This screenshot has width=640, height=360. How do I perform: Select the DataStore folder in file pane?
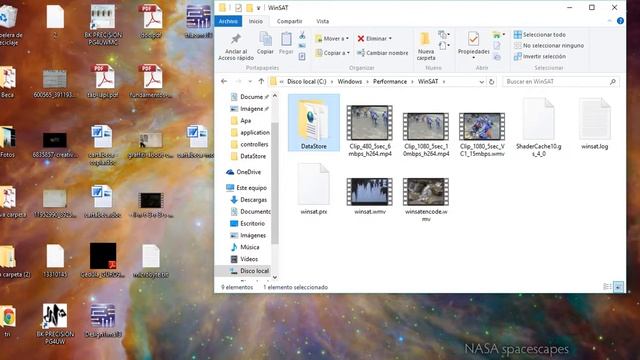313,123
